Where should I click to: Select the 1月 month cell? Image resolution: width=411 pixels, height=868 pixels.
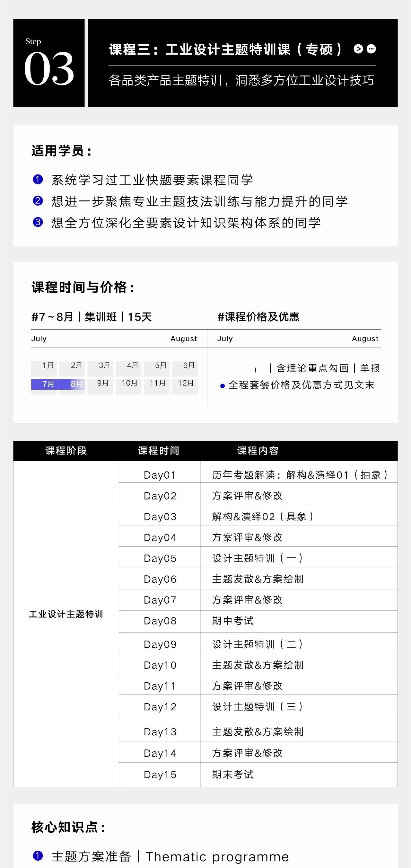point(44,369)
